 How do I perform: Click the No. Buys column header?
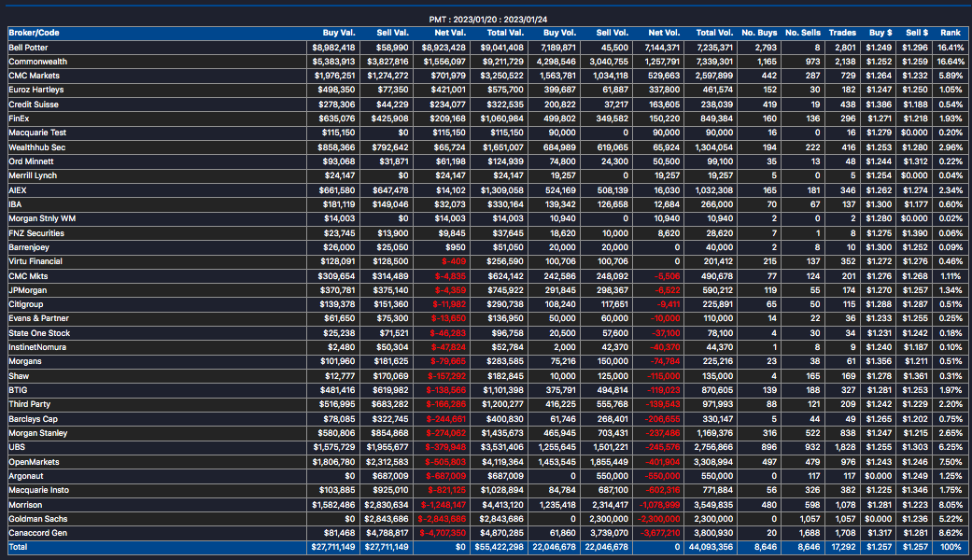[x=759, y=33]
